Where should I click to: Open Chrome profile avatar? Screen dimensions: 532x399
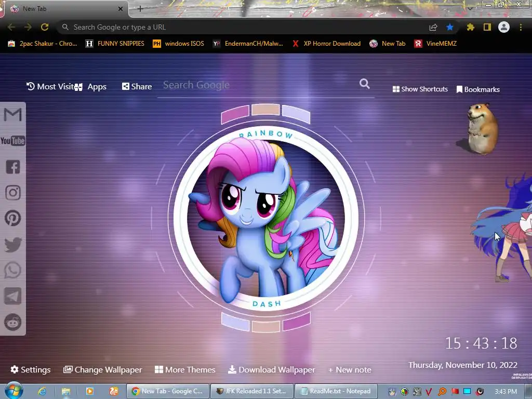click(x=504, y=27)
